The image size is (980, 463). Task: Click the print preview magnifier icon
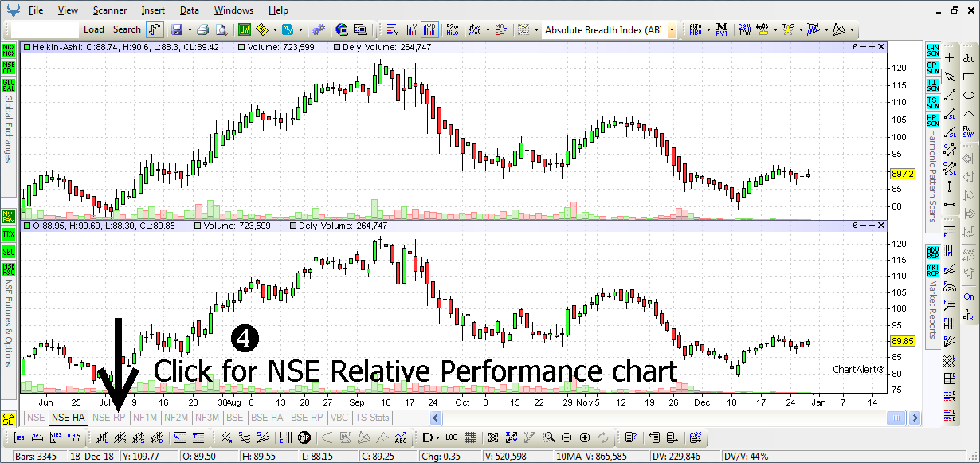[x=221, y=29]
